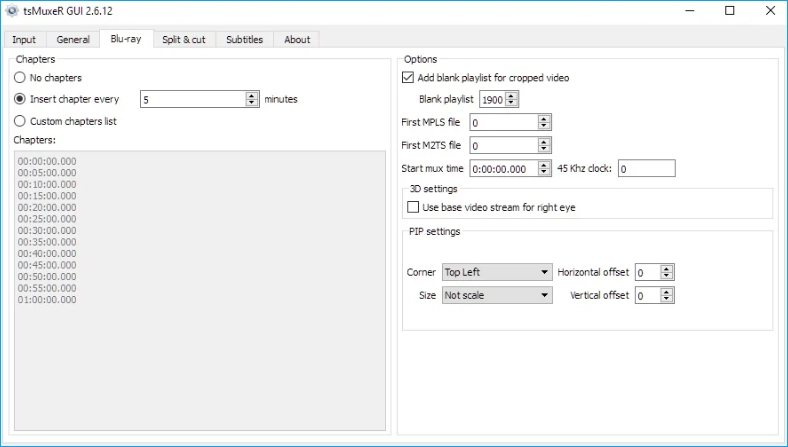Decrease Start mux time with down arrow
This screenshot has height=447, width=788.
pos(544,172)
